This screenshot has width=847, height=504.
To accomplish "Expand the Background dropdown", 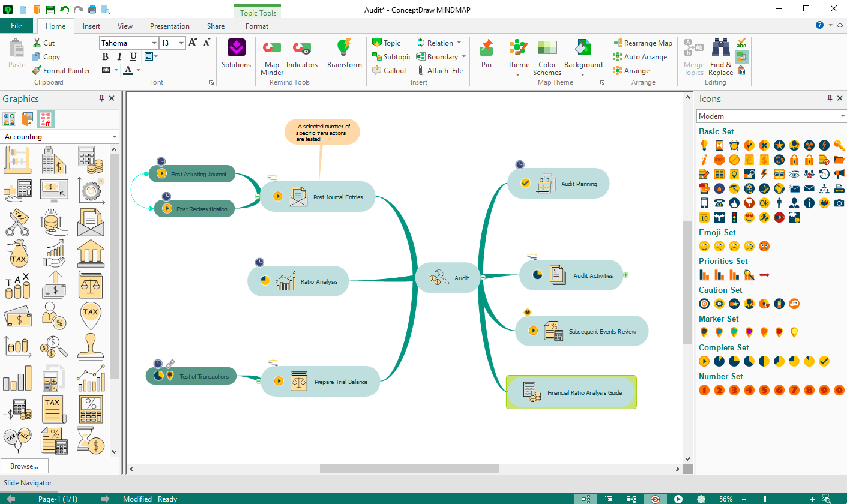I will [583, 75].
